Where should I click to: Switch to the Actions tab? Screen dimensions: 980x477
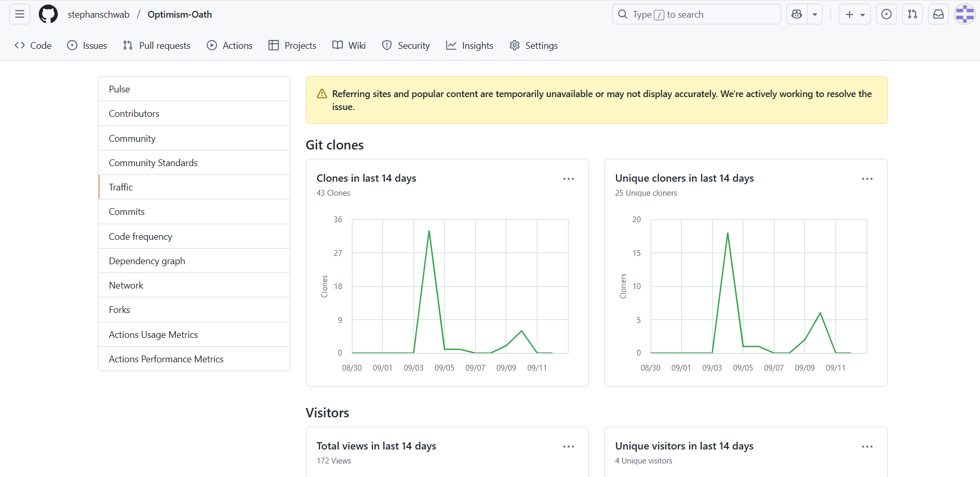click(230, 46)
